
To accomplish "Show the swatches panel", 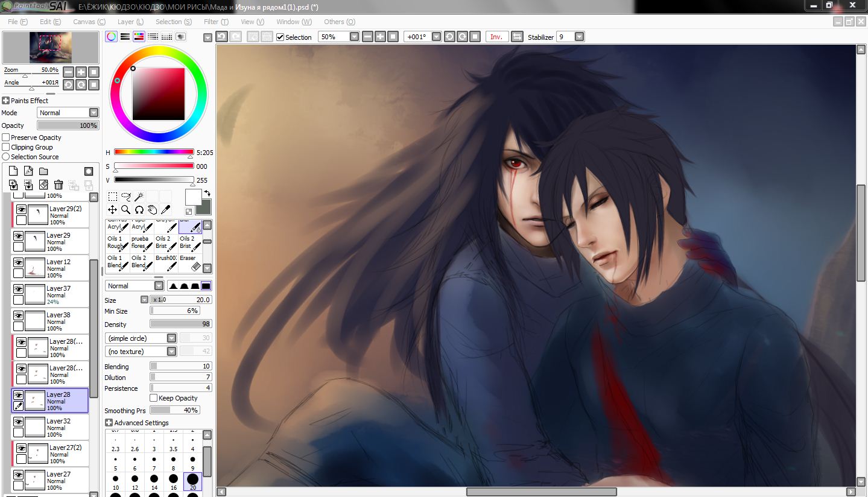I will tap(166, 37).
